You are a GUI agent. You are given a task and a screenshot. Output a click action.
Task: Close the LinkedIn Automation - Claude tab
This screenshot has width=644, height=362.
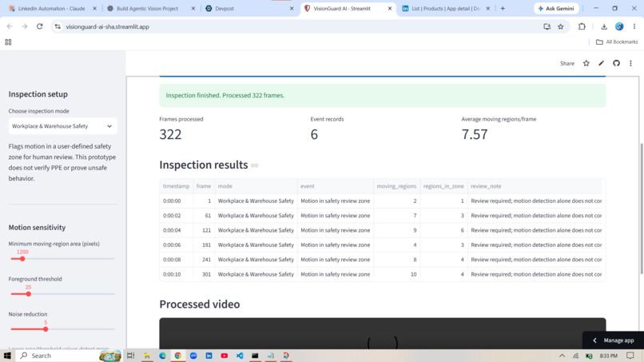(x=94, y=8)
